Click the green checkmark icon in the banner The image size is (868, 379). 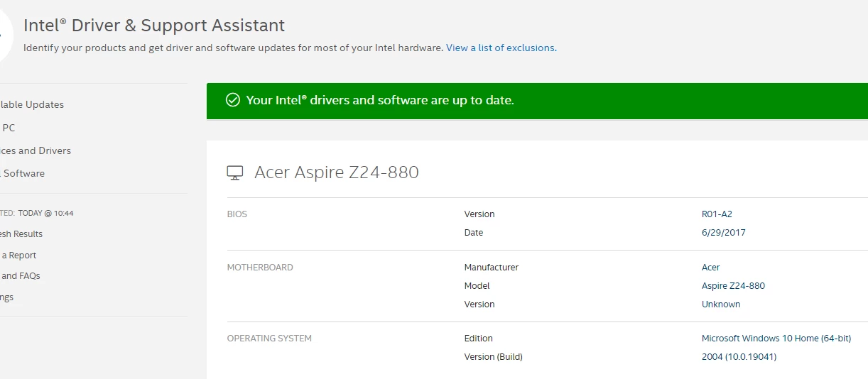point(232,100)
